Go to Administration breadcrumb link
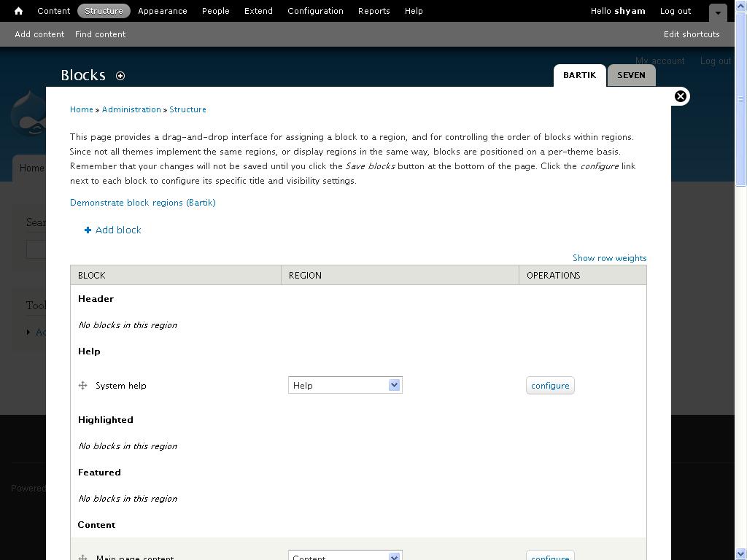This screenshot has height=560, width=747. coord(131,109)
